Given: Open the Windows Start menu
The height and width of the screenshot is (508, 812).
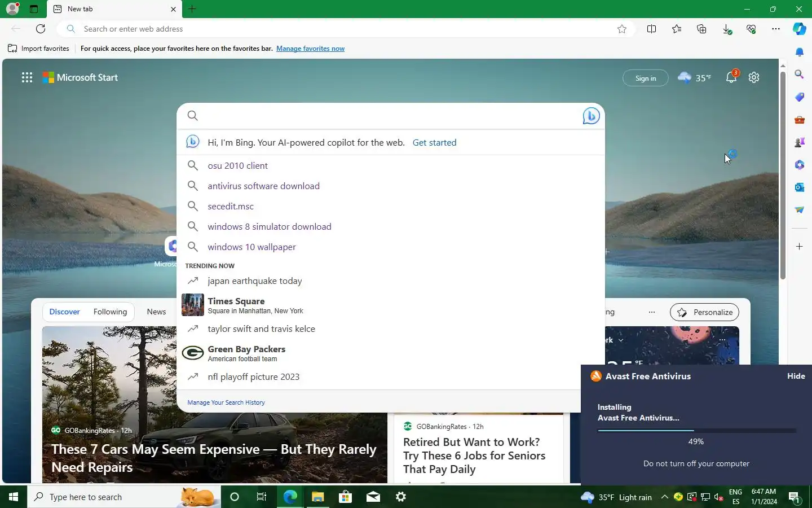Looking at the screenshot, I should pyautogui.click(x=14, y=497).
